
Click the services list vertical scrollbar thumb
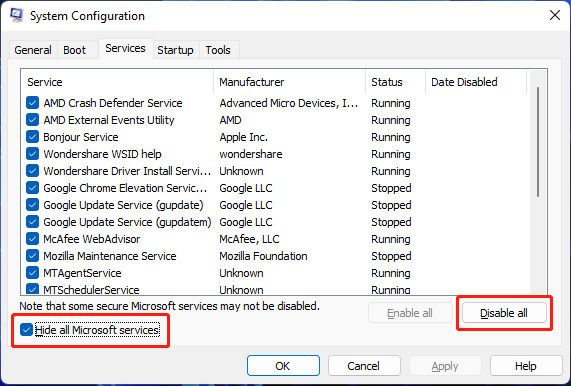[x=538, y=142]
